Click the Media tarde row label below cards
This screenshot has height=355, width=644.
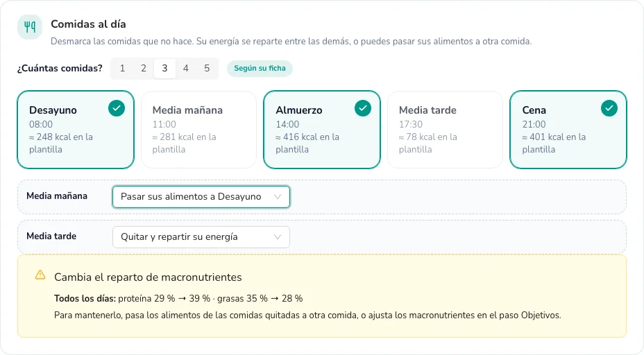[x=51, y=236]
